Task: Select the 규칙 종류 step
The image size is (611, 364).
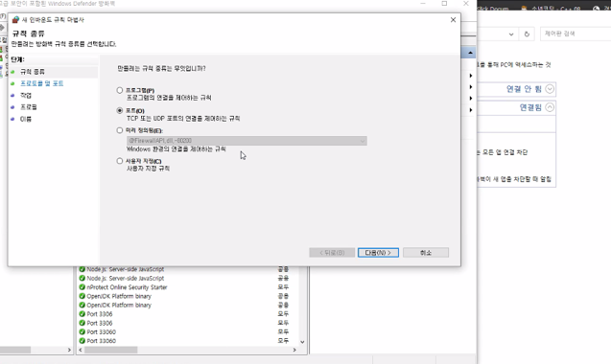Action: point(33,72)
